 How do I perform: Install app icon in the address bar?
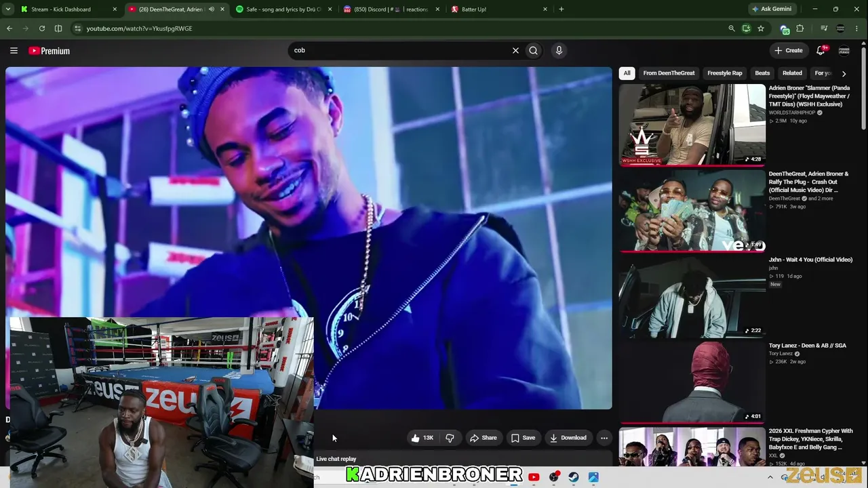[x=746, y=28]
